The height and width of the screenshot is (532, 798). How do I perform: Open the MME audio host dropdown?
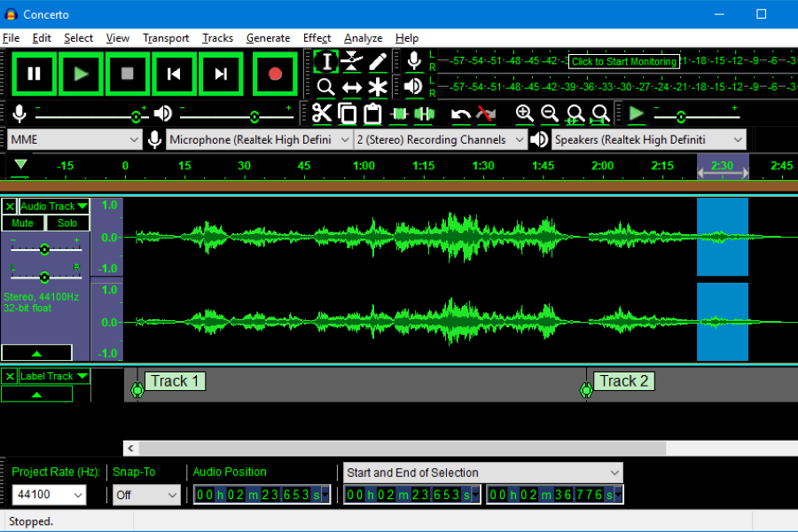click(74, 139)
